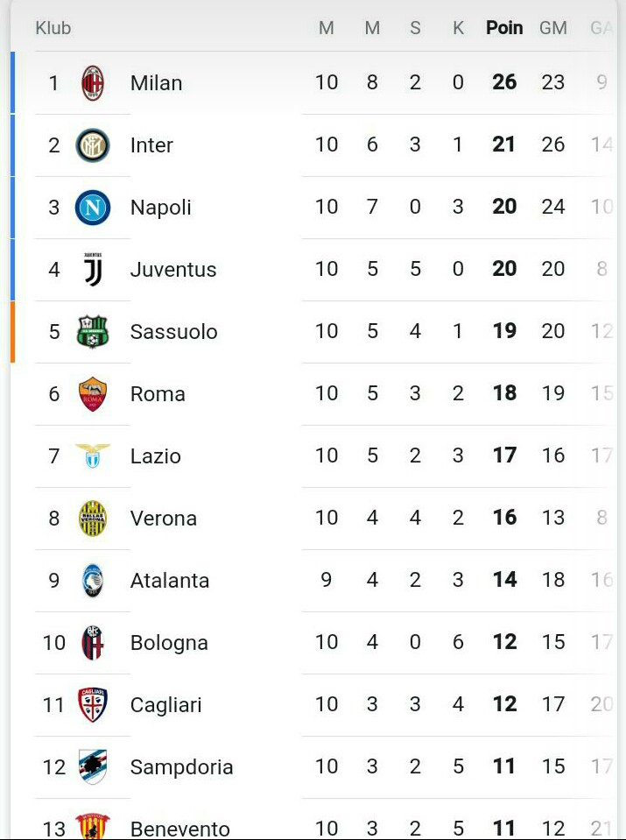Screen dimensions: 626x840
Task: Open the Sassuolo team name link
Action: [174, 332]
